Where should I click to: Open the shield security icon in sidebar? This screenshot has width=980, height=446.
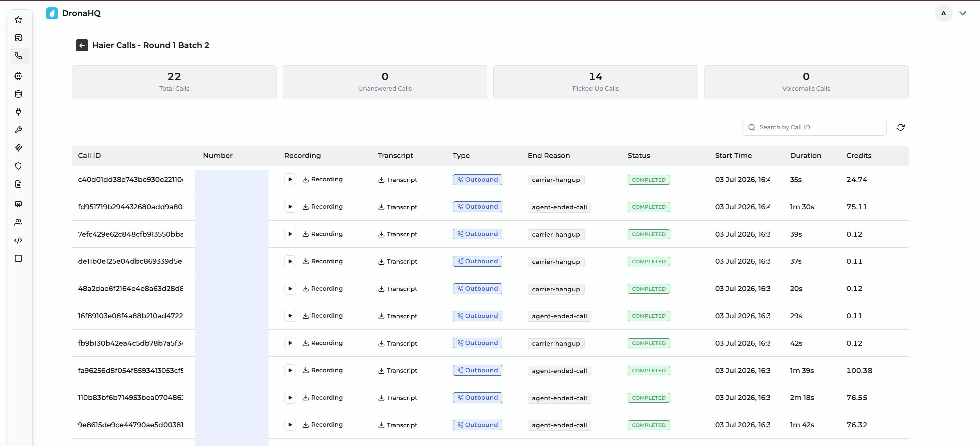coord(18,166)
